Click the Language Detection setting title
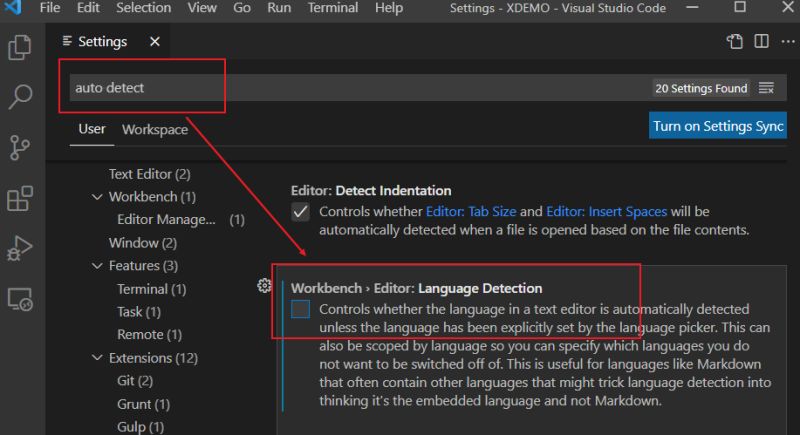The width and height of the screenshot is (800, 435). pyautogui.click(x=416, y=288)
